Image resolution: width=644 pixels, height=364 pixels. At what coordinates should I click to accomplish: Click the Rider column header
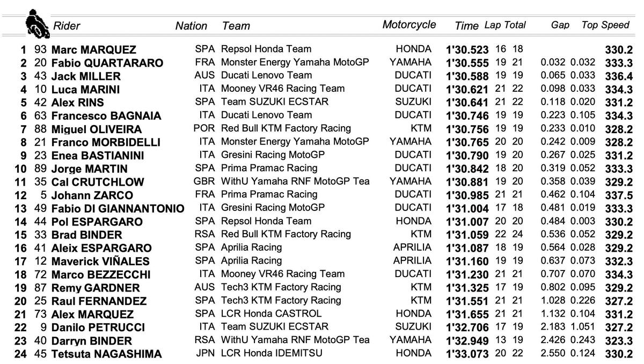click(67, 26)
